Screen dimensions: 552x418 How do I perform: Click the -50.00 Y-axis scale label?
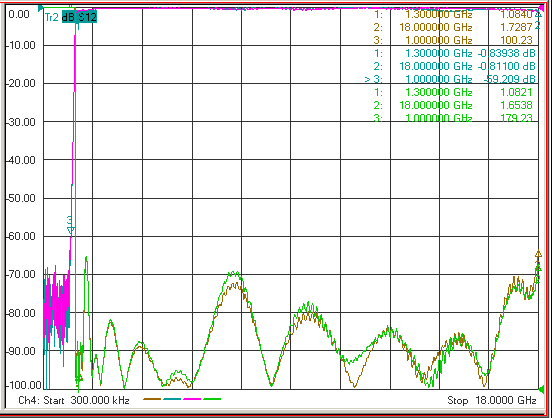tap(21, 198)
